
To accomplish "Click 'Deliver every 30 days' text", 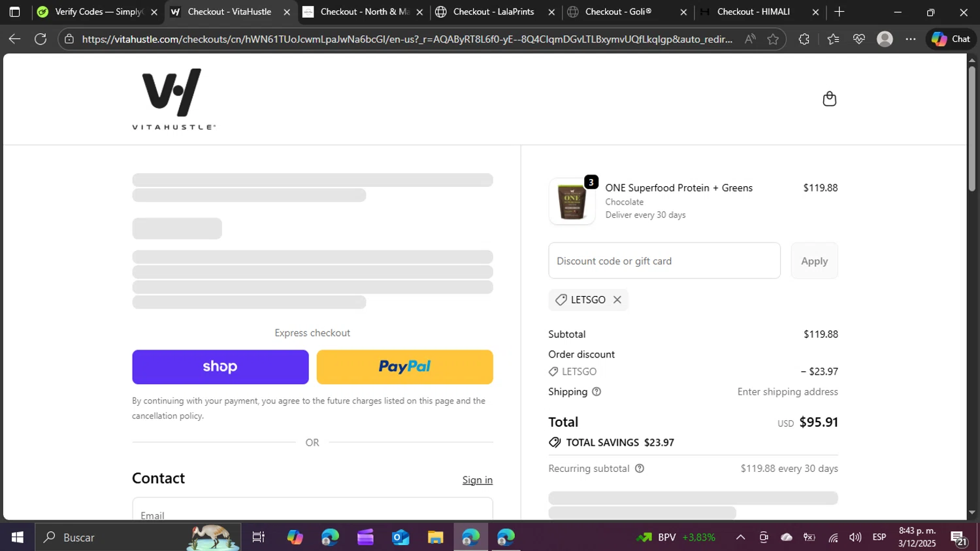I will tap(645, 215).
